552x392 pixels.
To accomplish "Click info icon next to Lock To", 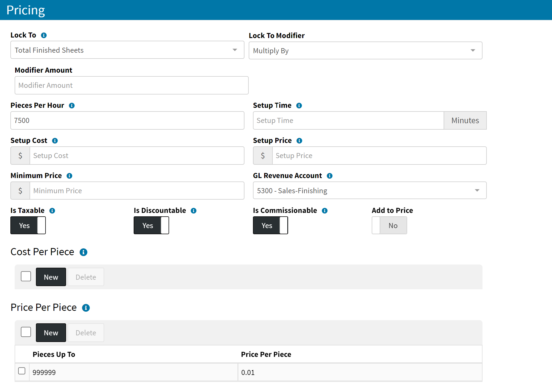I will click(44, 35).
